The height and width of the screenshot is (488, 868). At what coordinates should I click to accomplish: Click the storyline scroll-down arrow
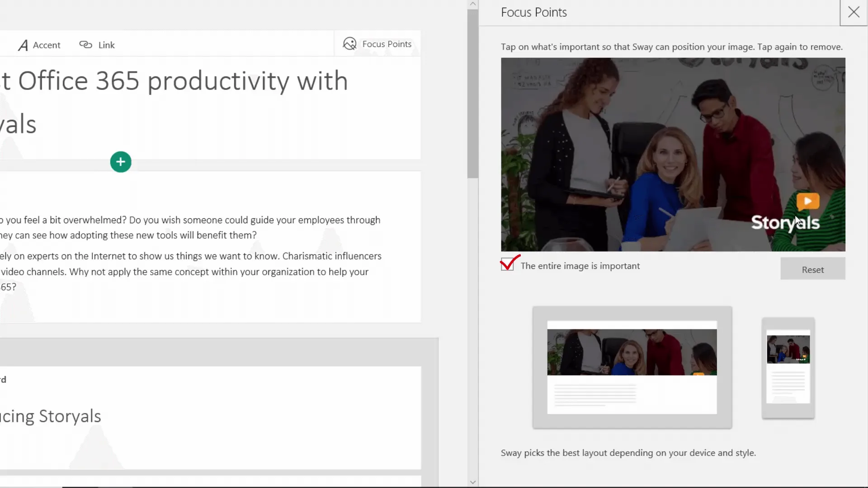click(x=473, y=482)
